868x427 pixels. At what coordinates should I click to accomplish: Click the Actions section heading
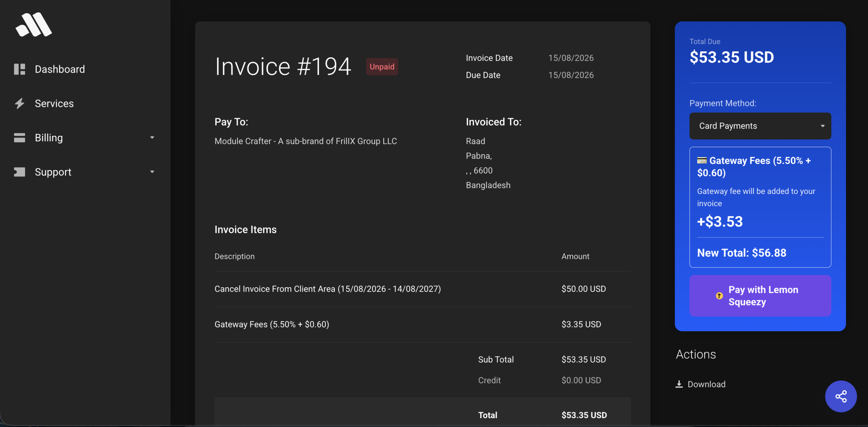click(696, 354)
